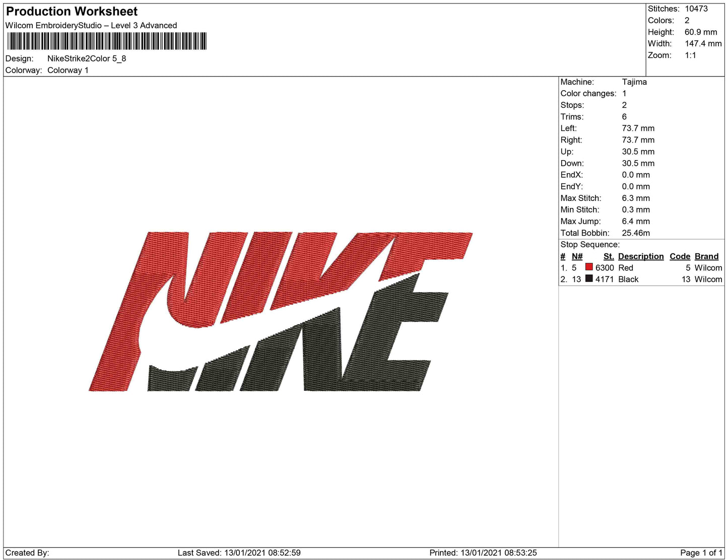
Task: Click the "Created By:" footer label
Action: click(27, 553)
